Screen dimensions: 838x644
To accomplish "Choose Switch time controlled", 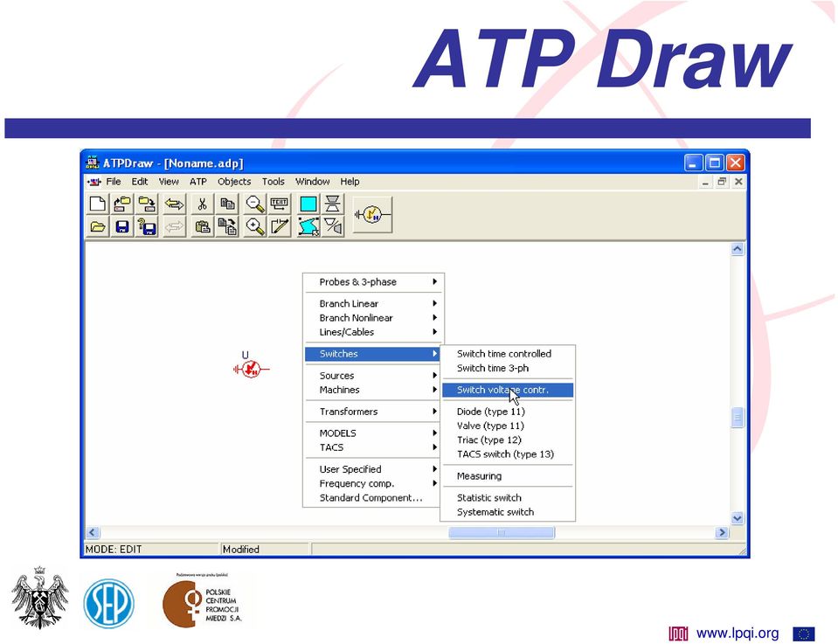I will pos(508,354).
